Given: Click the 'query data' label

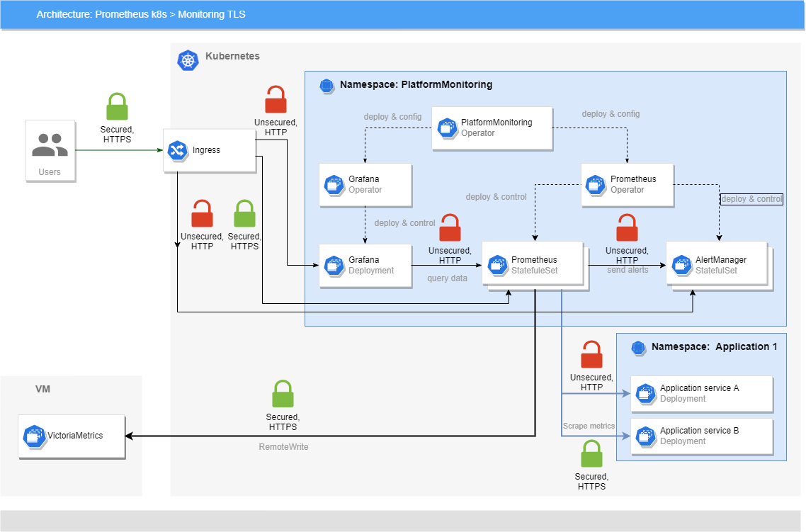Looking at the screenshot, I should 447,278.
